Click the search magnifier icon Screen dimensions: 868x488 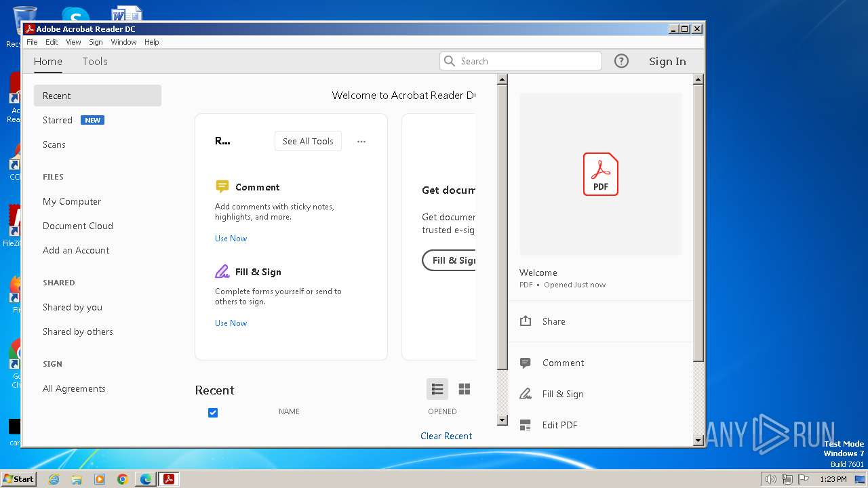coord(450,61)
